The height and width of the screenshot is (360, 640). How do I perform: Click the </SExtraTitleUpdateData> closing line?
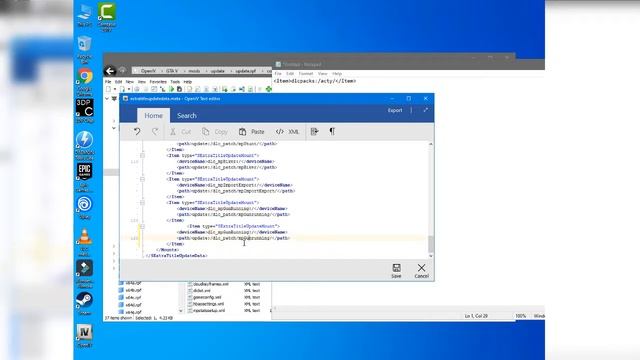[x=177, y=256]
